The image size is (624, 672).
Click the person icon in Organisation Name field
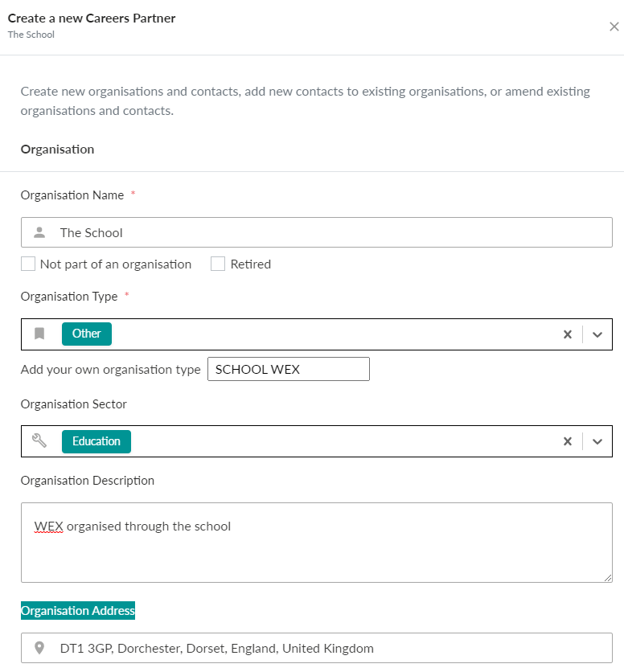38,232
